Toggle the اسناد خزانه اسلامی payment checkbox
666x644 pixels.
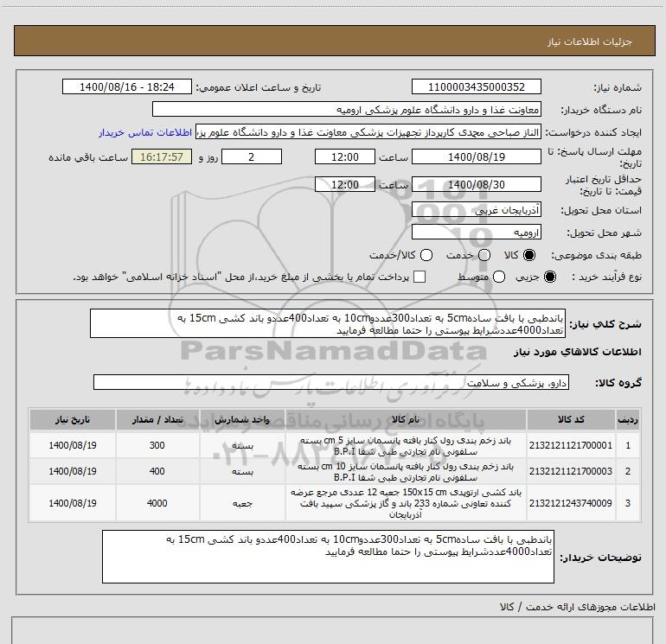point(419,277)
